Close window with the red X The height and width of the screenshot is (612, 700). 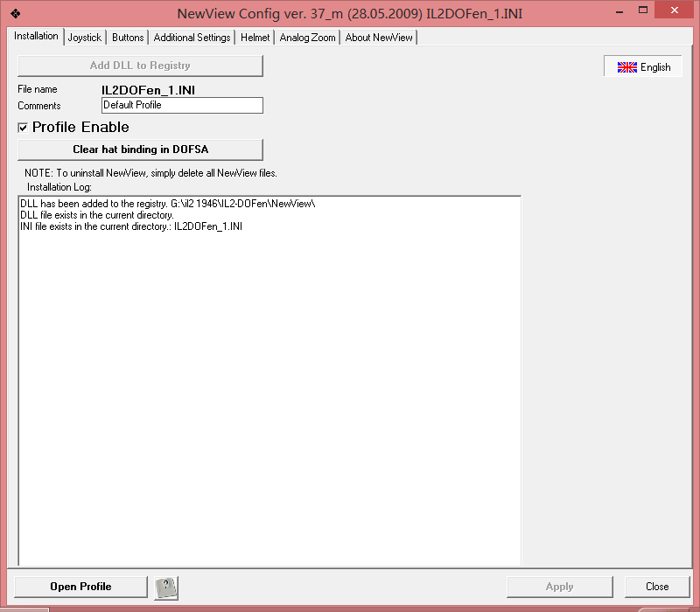pos(674,10)
